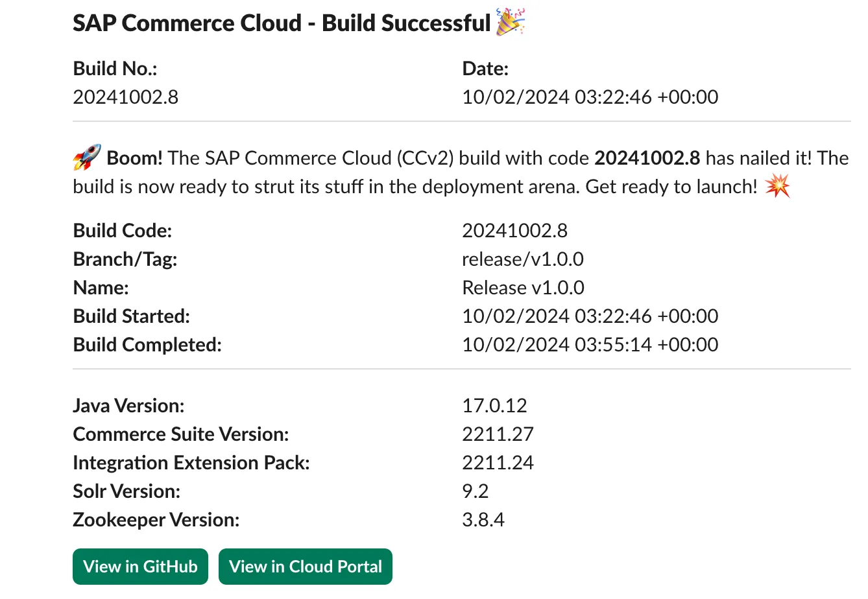The width and height of the screenshot is (868, 599).
Task: Click the release/v1.0.0 branch value
Action: pyautogui.click(x=522, y=259)
